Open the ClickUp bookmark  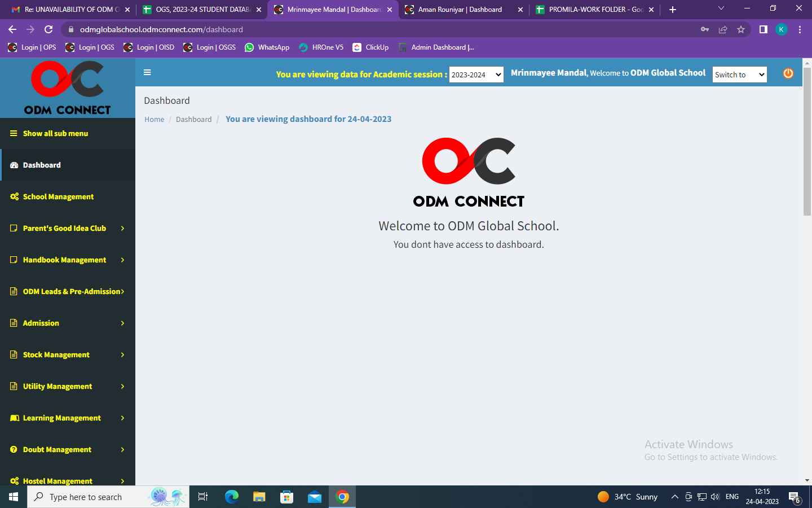coord(370,47)
